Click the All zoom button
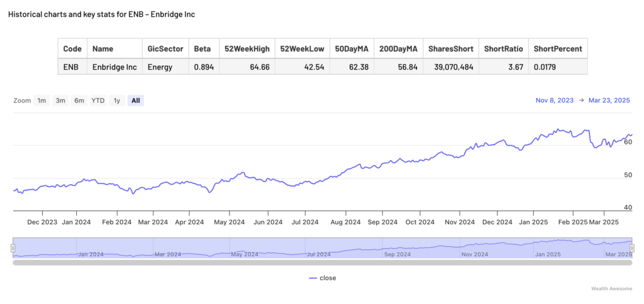Viewport: 644px width, 304px height. tap(136, 100)
